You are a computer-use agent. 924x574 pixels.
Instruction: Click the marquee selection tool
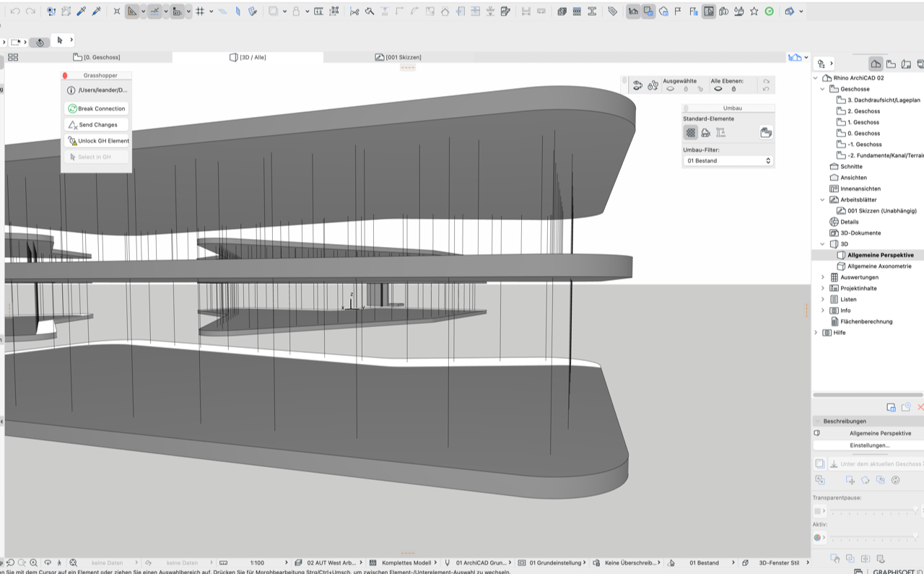15,42
